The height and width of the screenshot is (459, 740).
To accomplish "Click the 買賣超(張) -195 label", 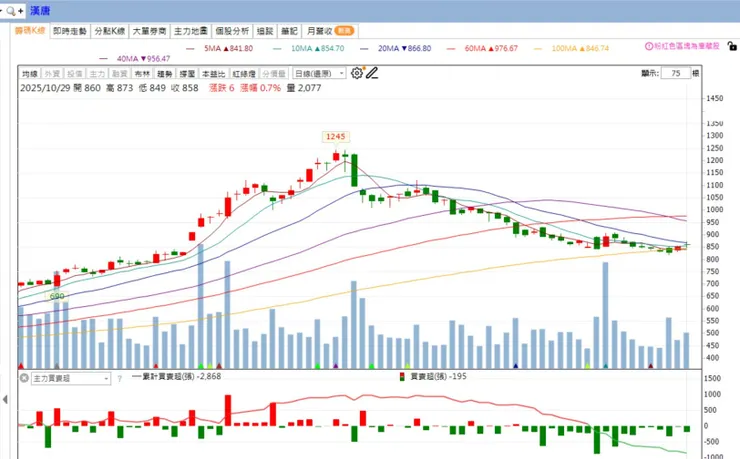I will coord(438,376).
